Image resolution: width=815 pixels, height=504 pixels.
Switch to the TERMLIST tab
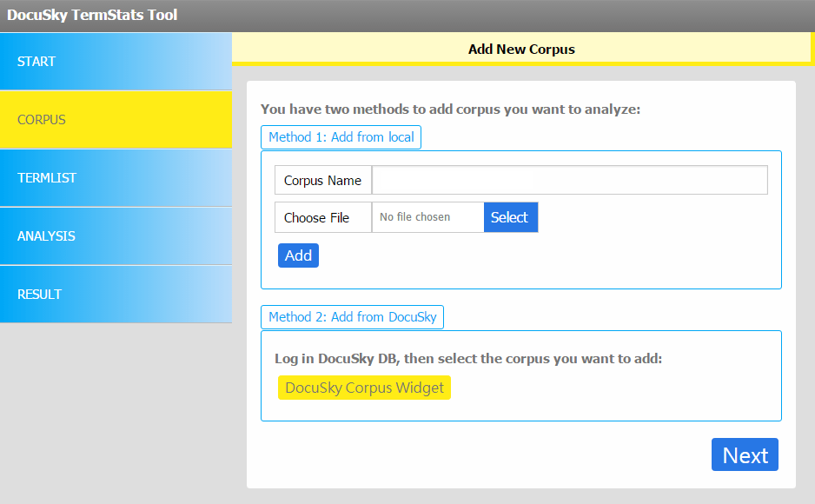coord(116,178)
